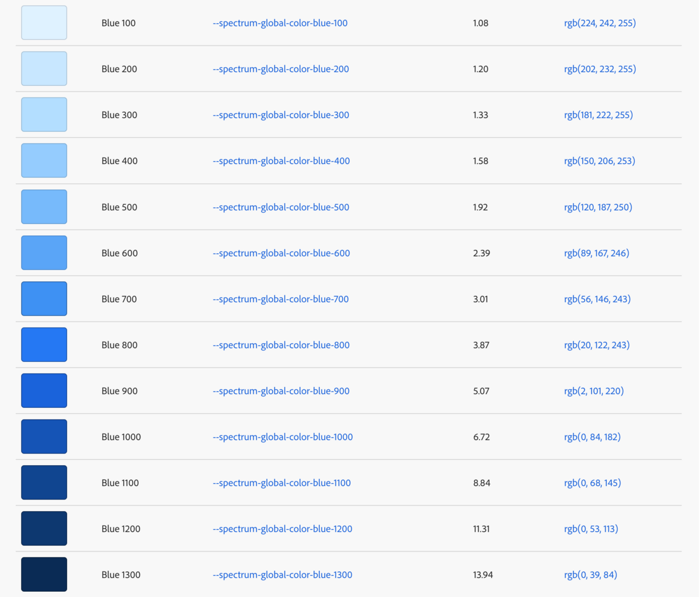
Task: Choose the Blue 800 color swatch
Action: pos(44,345)
